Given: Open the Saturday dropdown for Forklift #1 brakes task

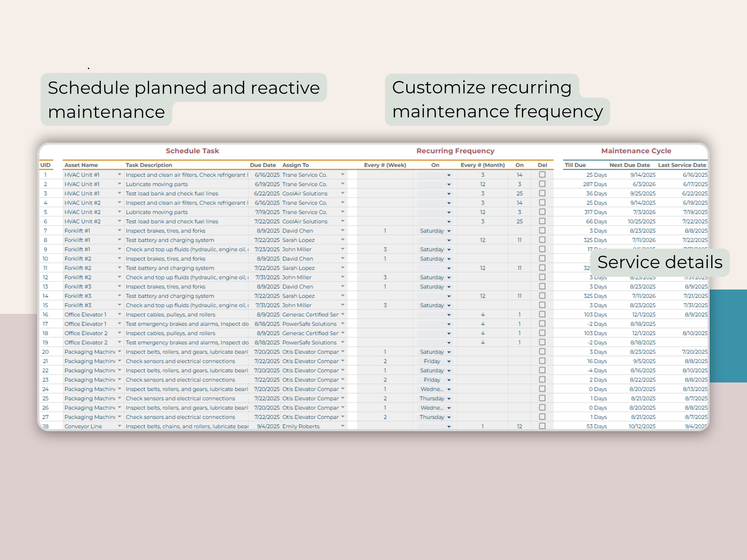Looking at the screenshot, I should tap(448, 230).
